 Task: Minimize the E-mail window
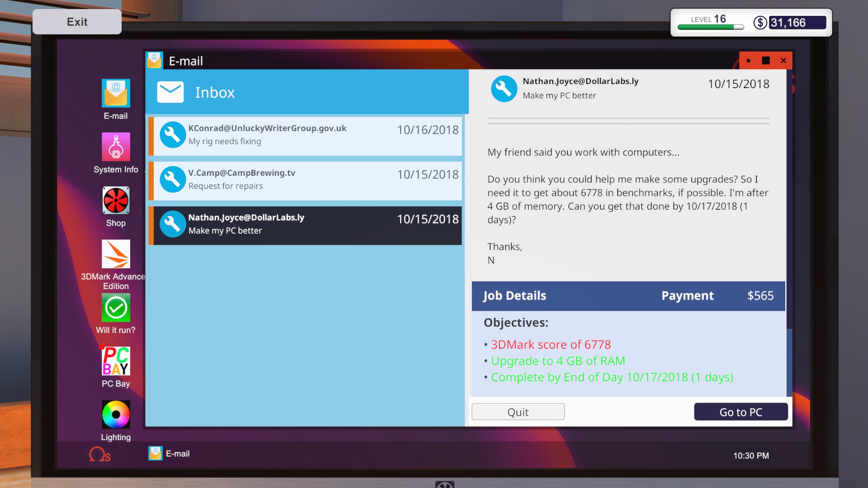pos(748,61)
